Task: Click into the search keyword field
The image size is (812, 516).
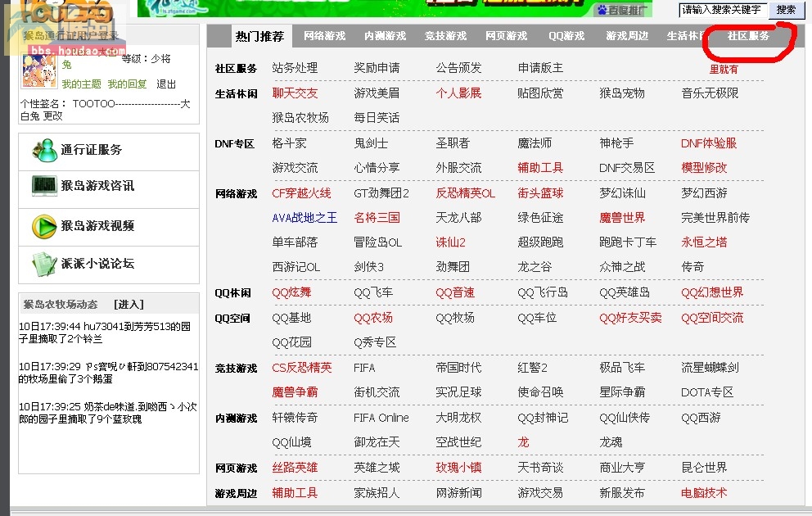Action: [x=723, y=9]
